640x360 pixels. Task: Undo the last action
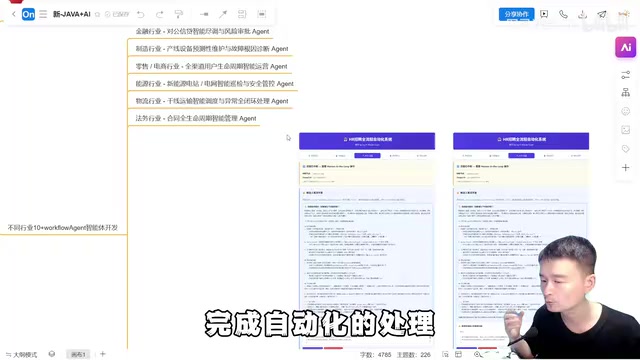pyautogui.click(x=141, y=14)
